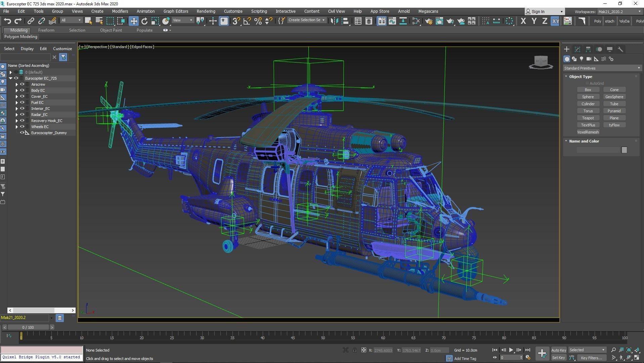Open the Graph Editors menu
This screenshot has width=644, height=363.
point(176,11)
